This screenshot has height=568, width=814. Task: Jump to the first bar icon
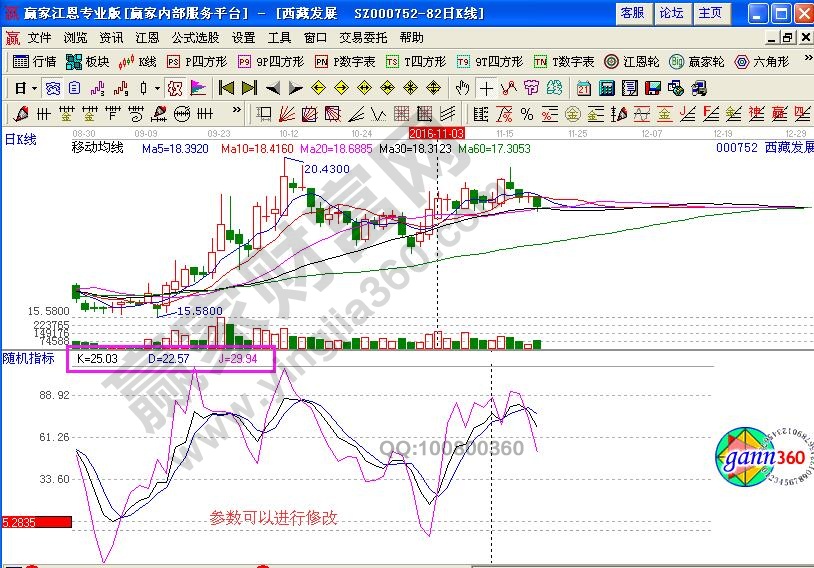(x=226, y=88)
